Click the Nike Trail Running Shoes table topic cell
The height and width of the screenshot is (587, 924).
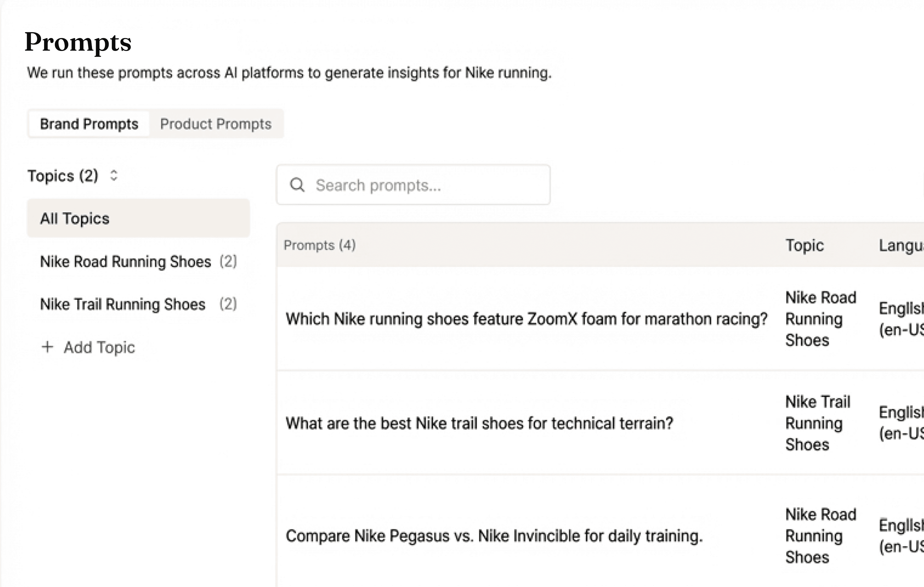click(x=817, y=423)
